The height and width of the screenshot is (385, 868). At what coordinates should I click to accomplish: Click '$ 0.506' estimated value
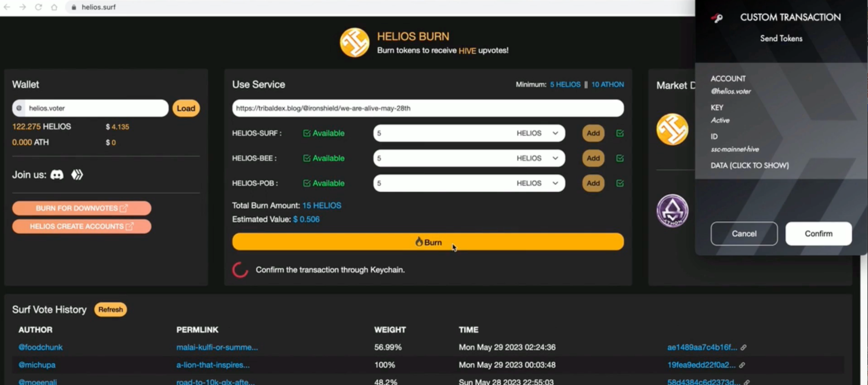coord(306,219)
